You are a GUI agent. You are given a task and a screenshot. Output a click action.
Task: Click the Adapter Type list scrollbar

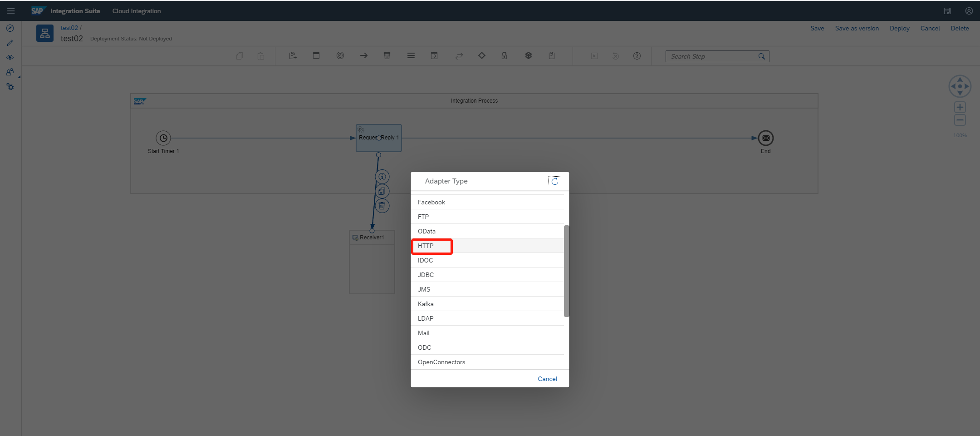[566, 271]
